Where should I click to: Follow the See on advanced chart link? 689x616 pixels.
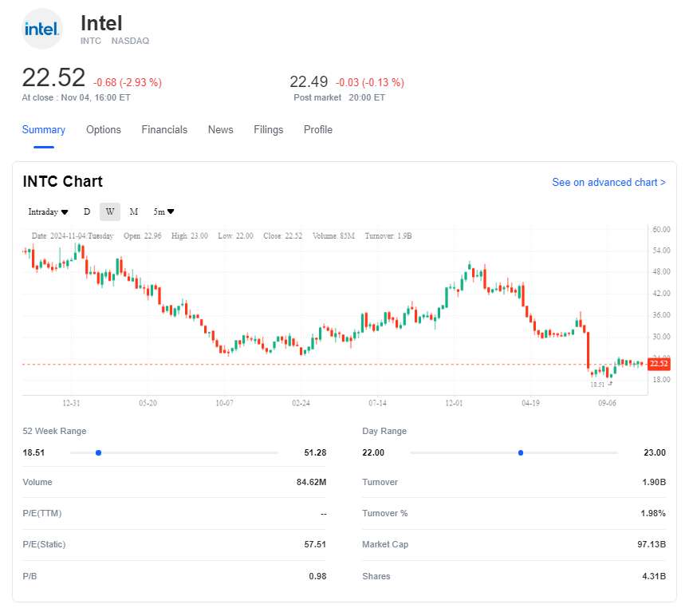(x=608, y=183)
